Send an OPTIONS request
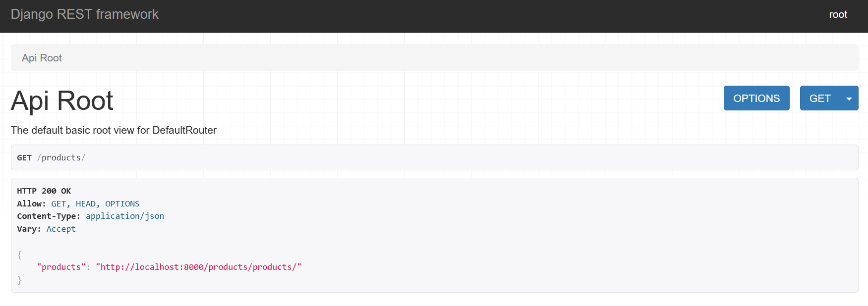The height and width of the screenshot is (306, 868). point(756,98)
